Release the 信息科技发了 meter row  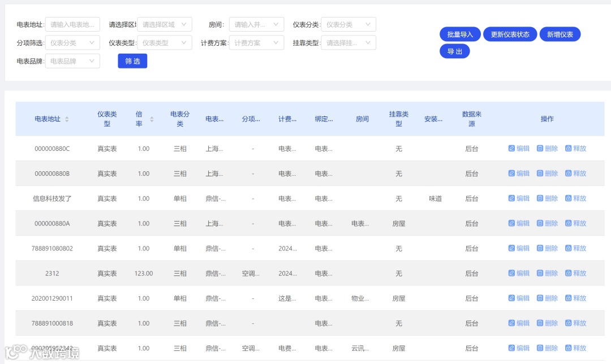point(575,198)
